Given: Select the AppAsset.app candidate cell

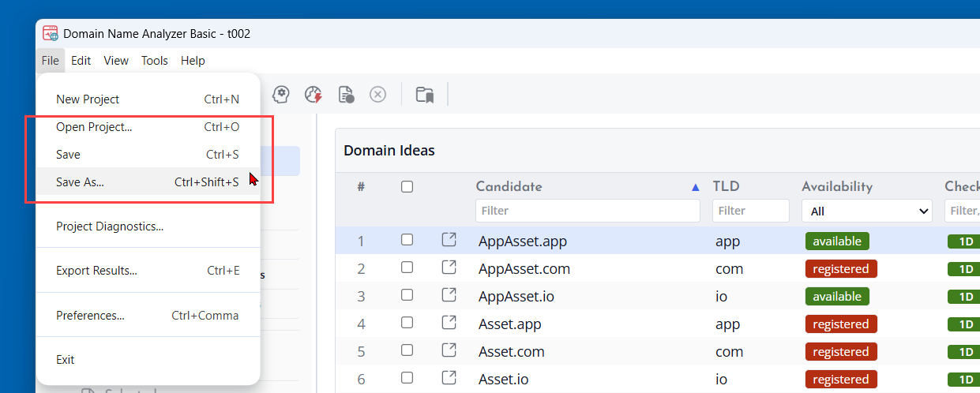Looking at the screenshot, I should [523, 241].
